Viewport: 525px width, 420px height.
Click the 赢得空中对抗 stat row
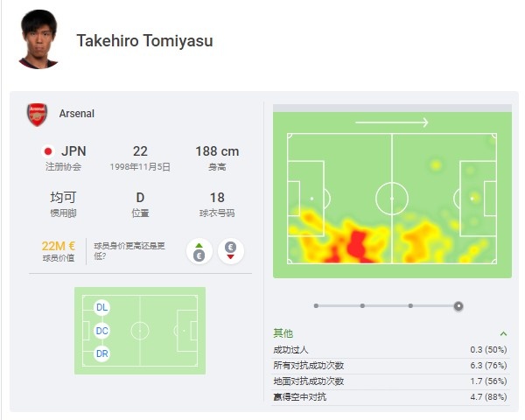coord(390,397)
